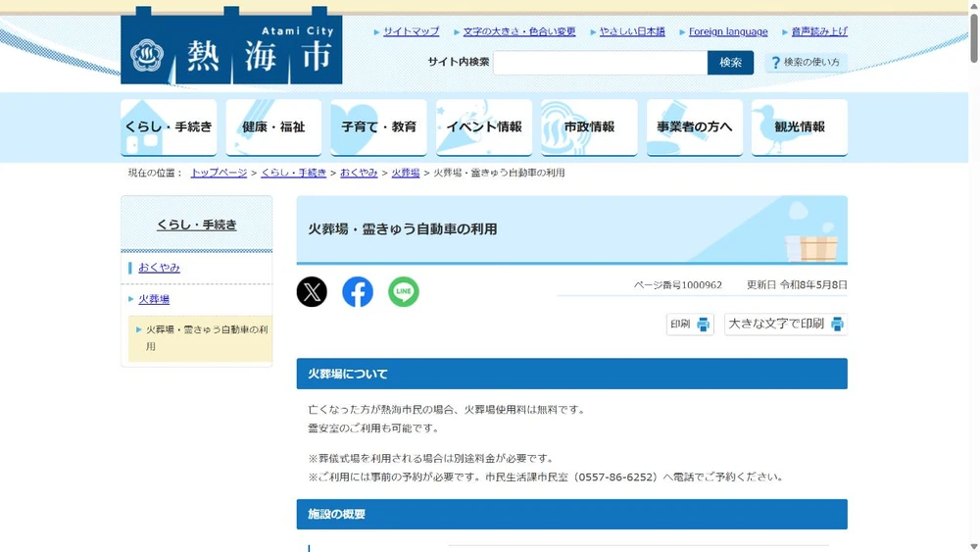Go to くらし・手続き in breadcrumb
The image size is (980, 552).
[x=294, y=173]
